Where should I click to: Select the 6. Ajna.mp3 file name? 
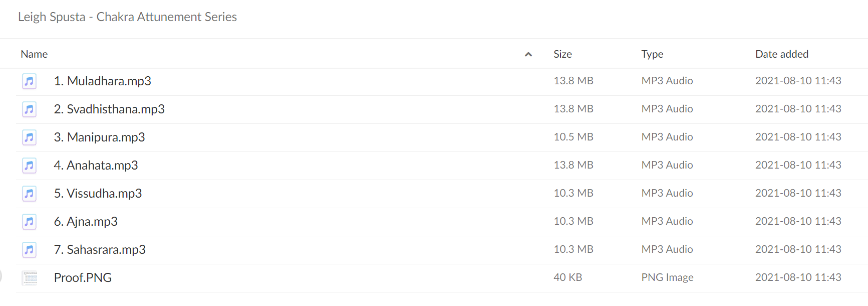tap(86, 221)
